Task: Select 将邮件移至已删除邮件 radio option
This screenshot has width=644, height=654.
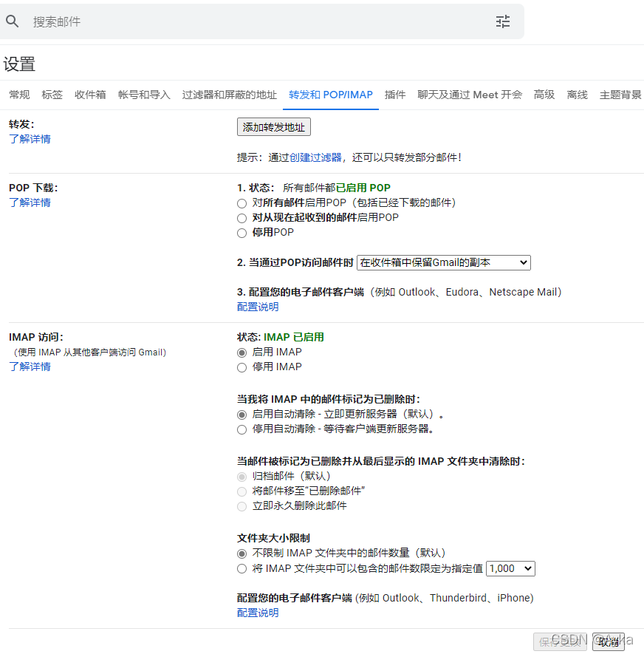Action: click(241, 491)
